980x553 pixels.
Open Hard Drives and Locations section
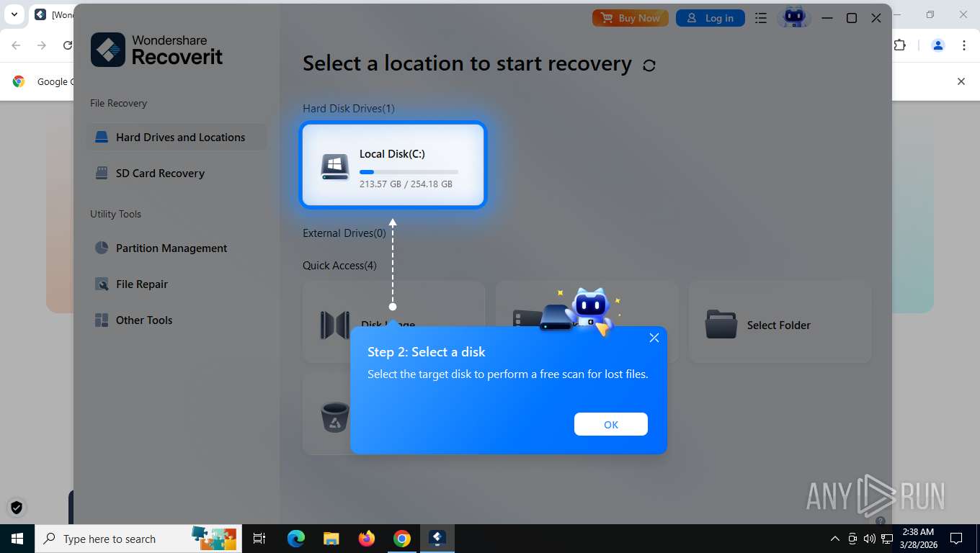(x=177, y=137)
